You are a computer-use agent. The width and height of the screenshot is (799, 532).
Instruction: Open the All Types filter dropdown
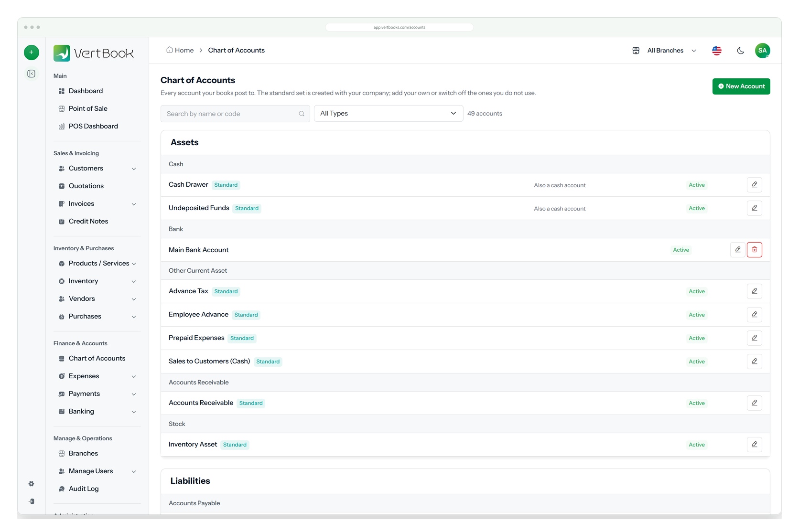pos(389,114)
